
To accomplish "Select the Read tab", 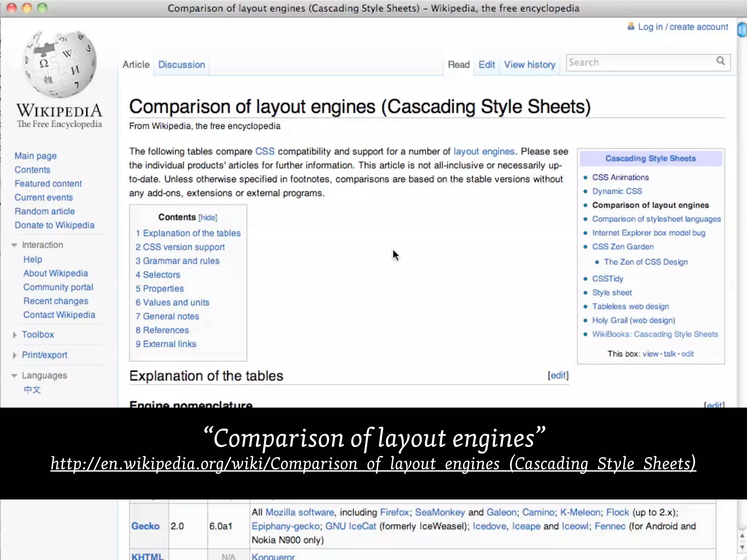I will point(458,65).
